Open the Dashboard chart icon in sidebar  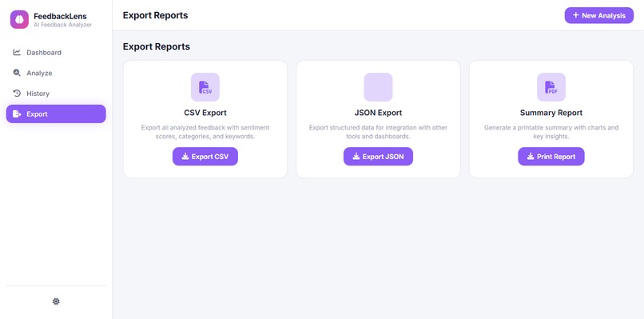click(17, 52)
